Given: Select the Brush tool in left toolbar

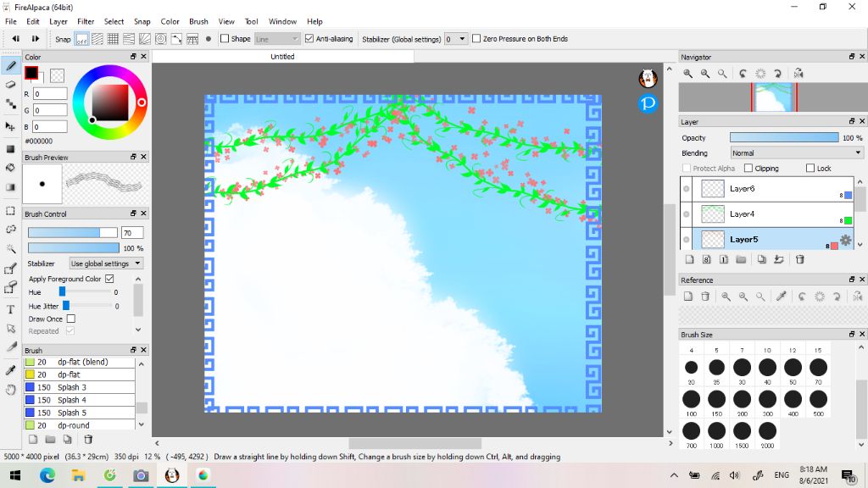Looking at the screenshot, I should [10, 66].
